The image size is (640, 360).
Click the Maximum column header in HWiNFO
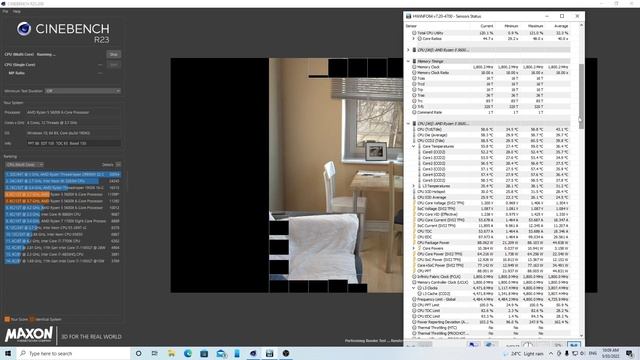coord(536,26)
